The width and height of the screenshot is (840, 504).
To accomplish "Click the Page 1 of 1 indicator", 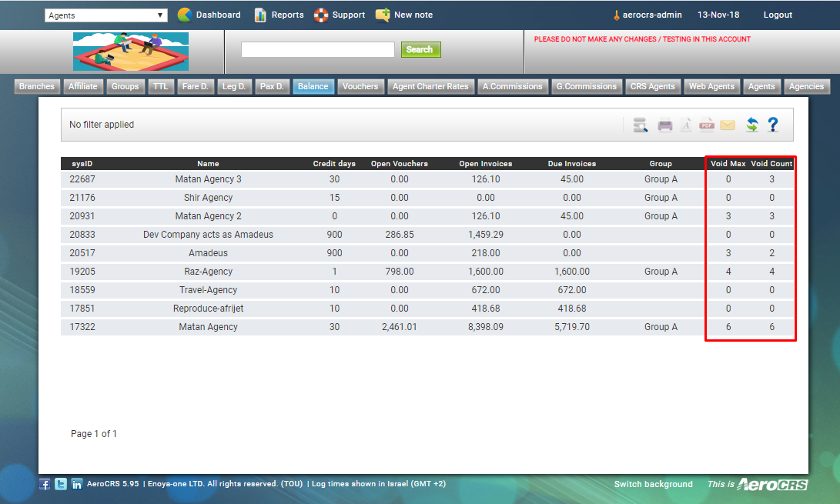I will (x=94, y=434).
